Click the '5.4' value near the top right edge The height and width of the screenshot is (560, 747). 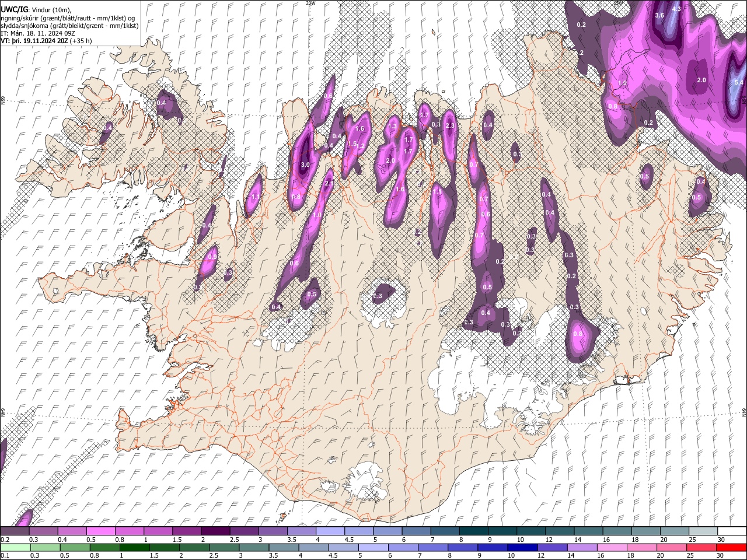pyautogui.click(x=739, y=82)
